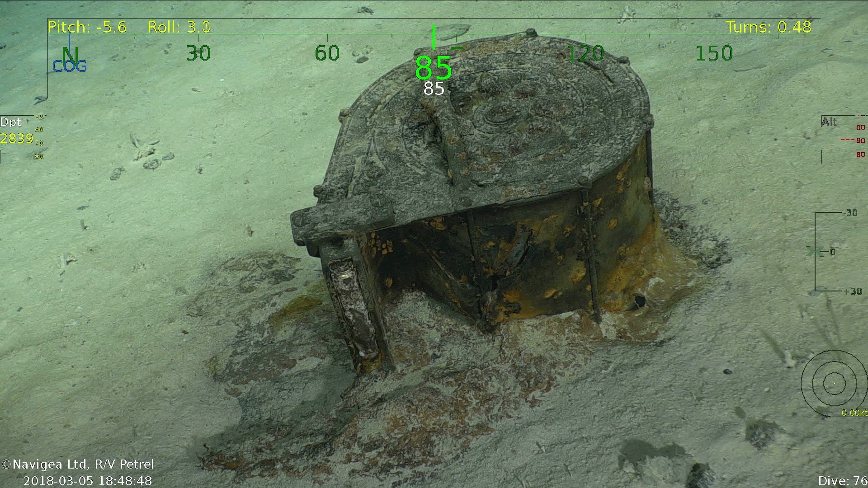The height and width of the screenshot is (488, 868).
Task: Click the Pitch: -5.6 readout
Action: click(x=87, y=27)
